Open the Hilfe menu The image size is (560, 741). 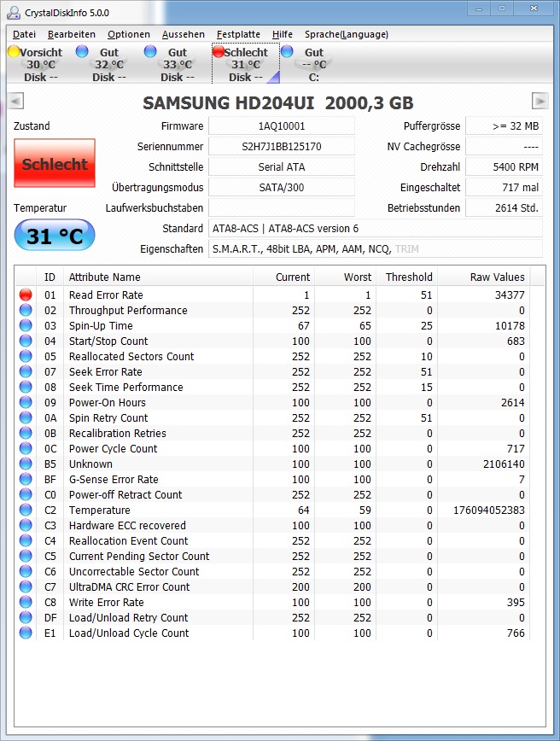(x=282, y=34)
